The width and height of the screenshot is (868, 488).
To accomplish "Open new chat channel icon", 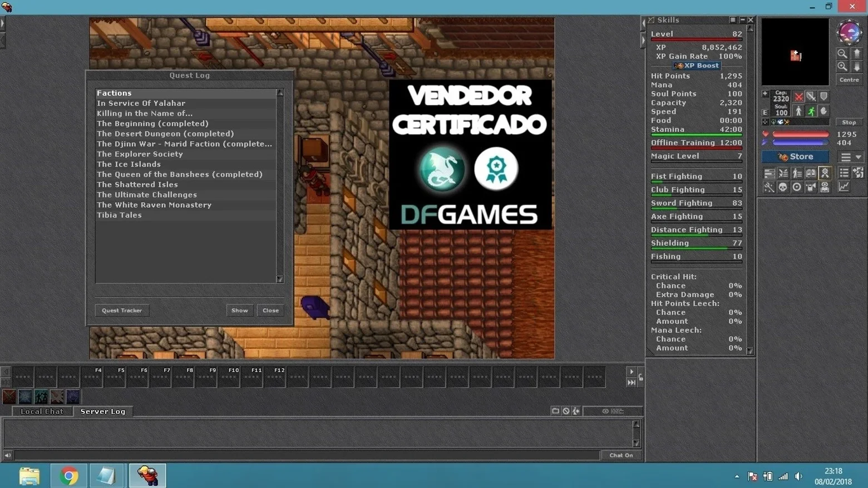I will coord(555,411).
